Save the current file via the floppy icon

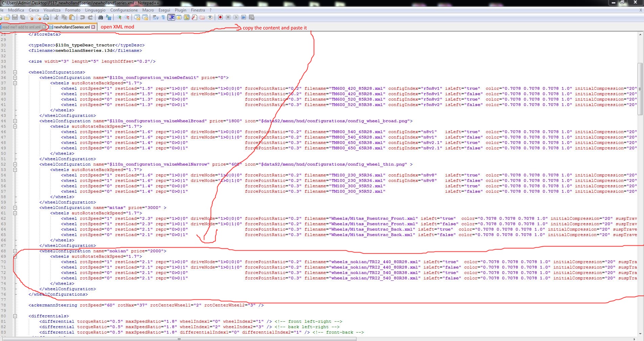(15, 17)
